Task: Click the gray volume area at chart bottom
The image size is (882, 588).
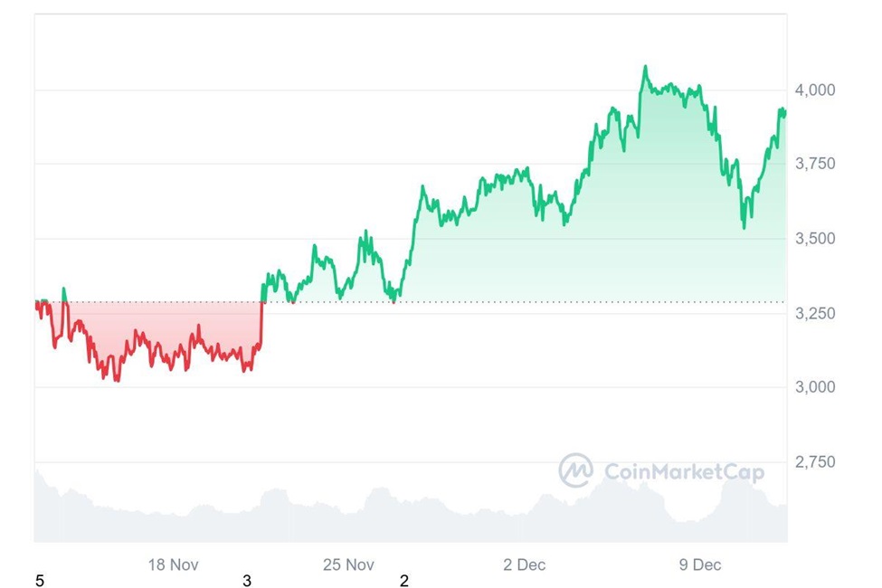Action: coord(407,520)
